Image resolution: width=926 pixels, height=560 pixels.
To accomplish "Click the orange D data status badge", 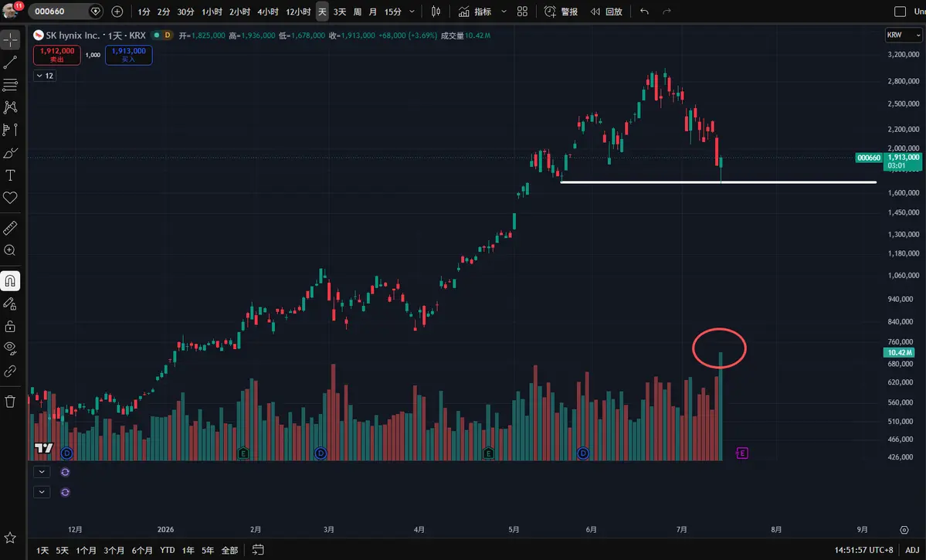I will point(168,36).
